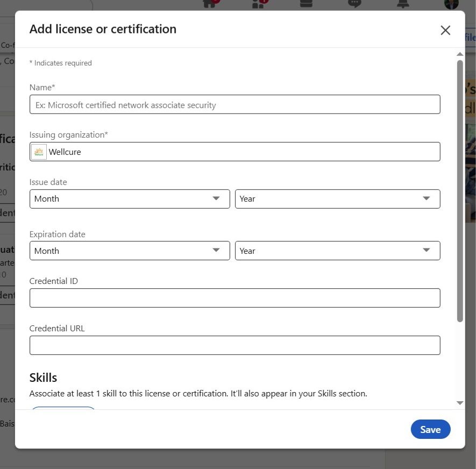This screenshot has width=476, height=469.
Task: Open the Messaging chat bubble icon
Action: pos(354,4)
